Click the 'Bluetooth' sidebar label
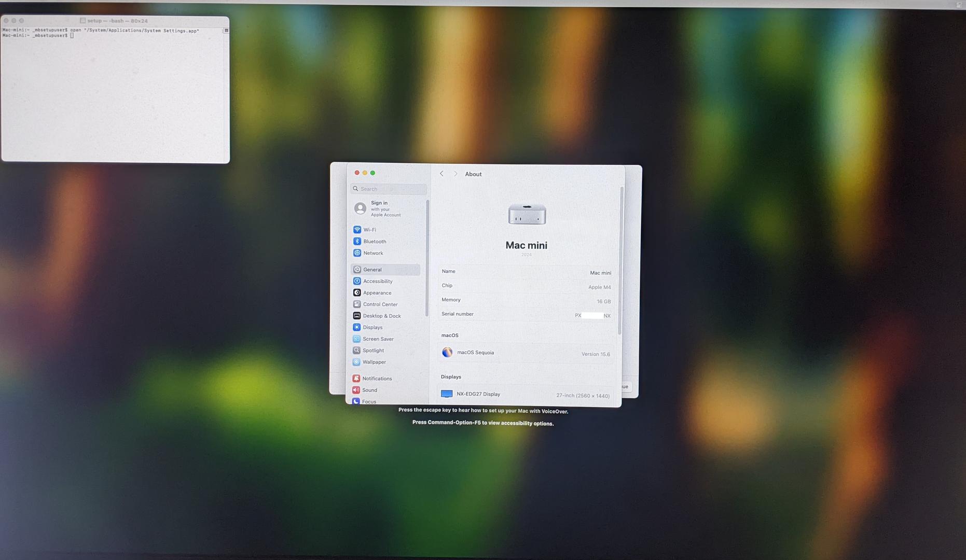The height and width of the screenshot is (560, 966). [375, 242]
